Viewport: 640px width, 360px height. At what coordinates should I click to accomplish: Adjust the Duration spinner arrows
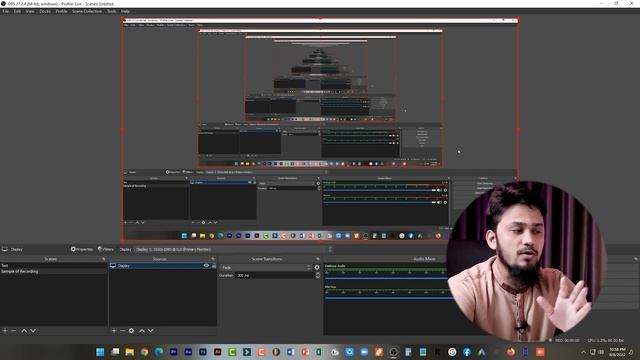click(318, 276)
